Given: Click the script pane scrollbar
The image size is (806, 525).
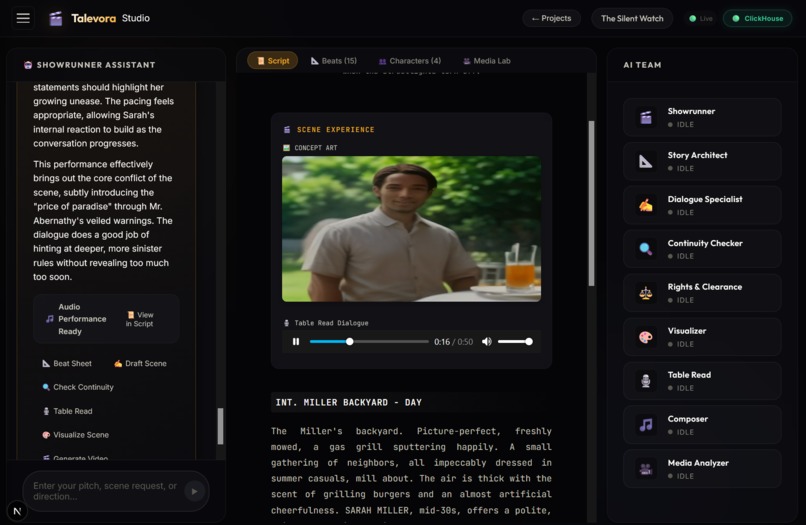Looking at the screenshot, I should (591, 204).
